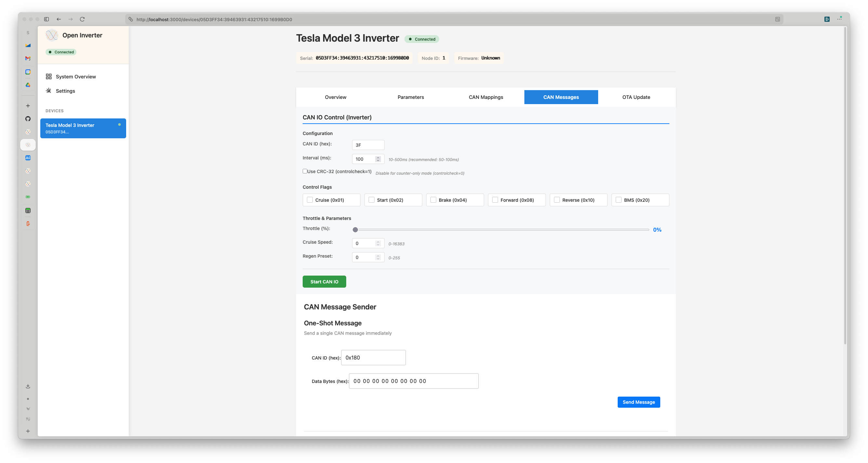Click the sidebar downloads icon
Screen dimensions: 868x463
click(x=28, y=386)
